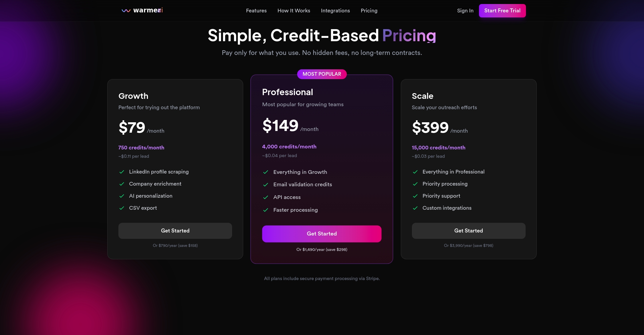
Task: Get Started with the Scale plan
Action: (x=469, y=231)
